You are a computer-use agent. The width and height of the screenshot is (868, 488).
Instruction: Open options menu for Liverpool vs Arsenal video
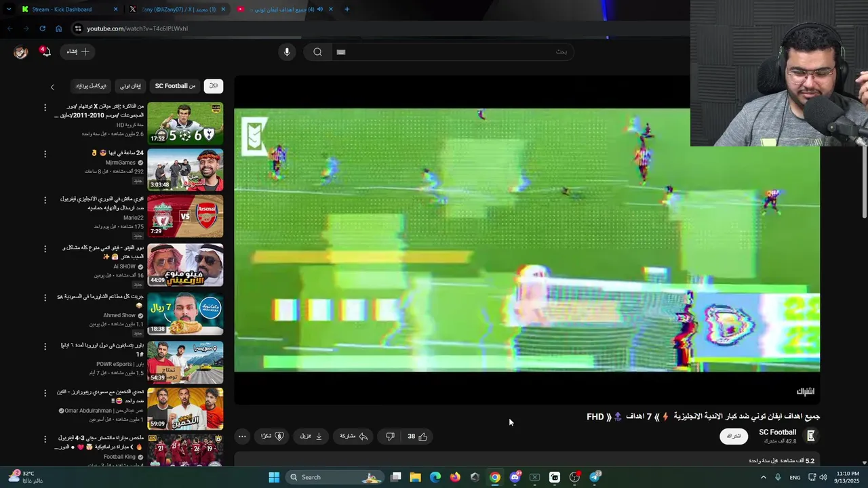(45, 200)
